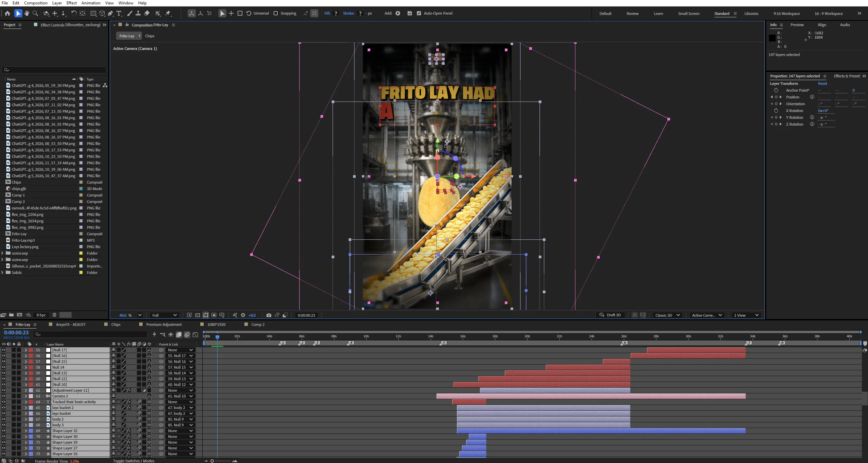This screenshot has width=868, height=463.
Task: Open the Classic 3D renderer dropdown
Action: [x=667, y=315]
